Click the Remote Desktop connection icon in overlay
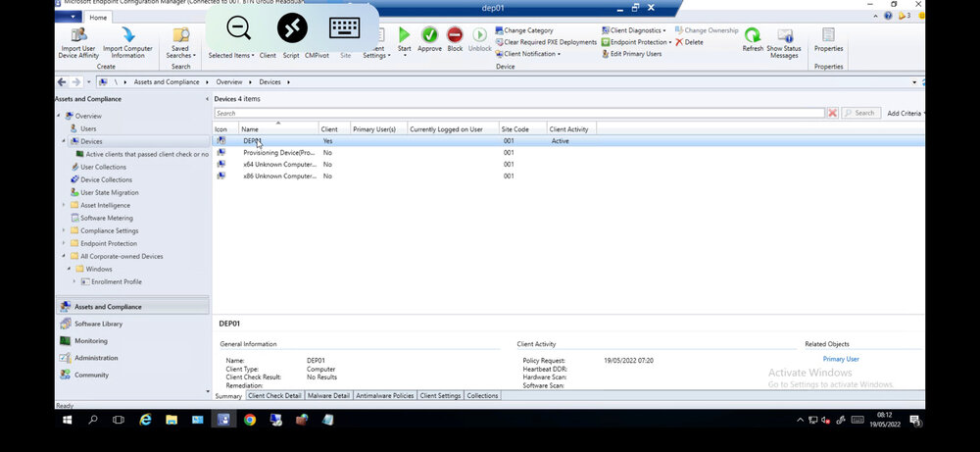Viewport: 980px width, 452px height. (x=292, y=28)
